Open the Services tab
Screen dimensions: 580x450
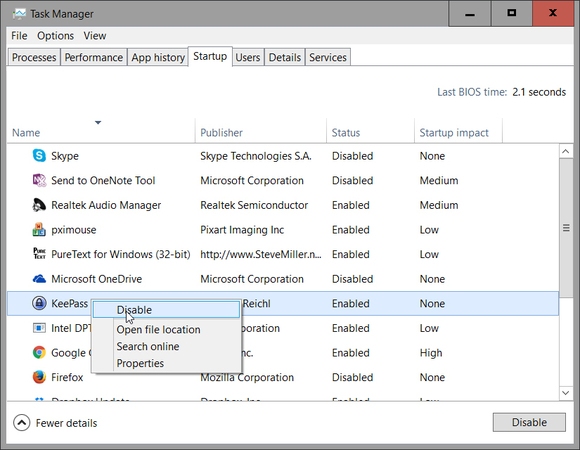coord(328,57)
